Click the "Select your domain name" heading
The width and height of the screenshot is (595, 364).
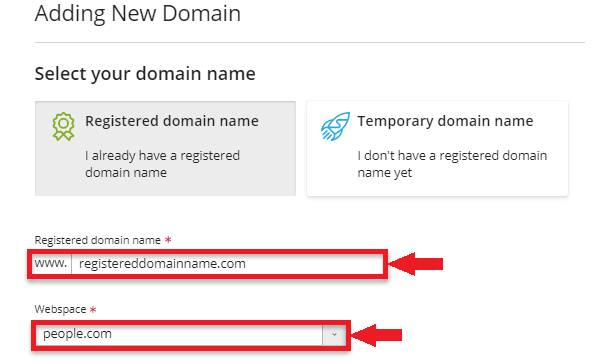[x=145, y=74]
